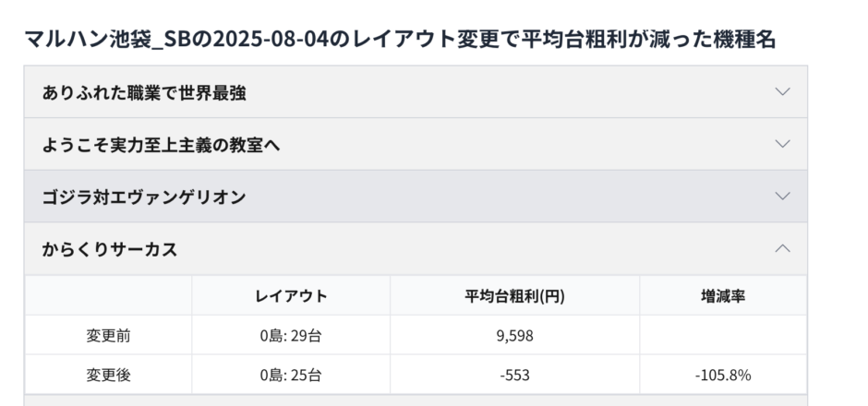The height and width of the screenshot is (406, 868).
Task: Expand the ようこそ実力至上主義の教室へ section title
Action: pos(161,145)
